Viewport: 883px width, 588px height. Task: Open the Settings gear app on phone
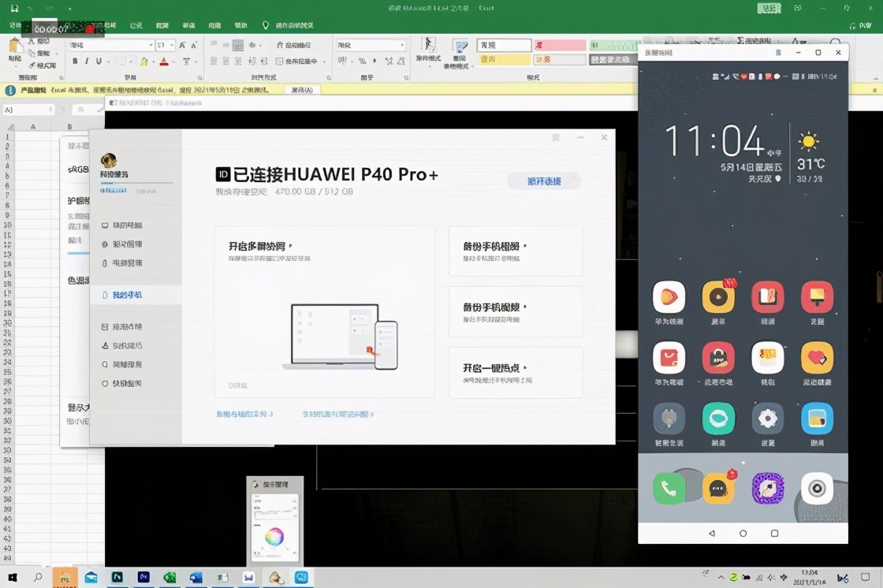[x=768, y=419]
